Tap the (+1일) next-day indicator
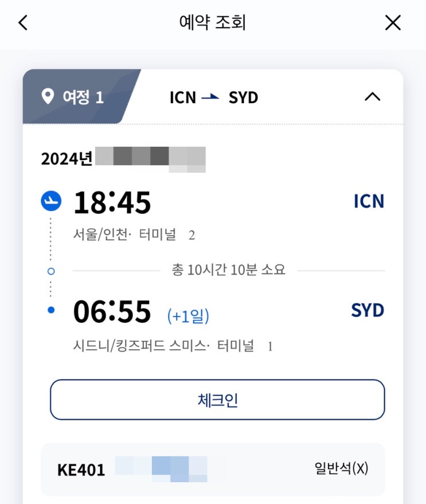Screen dimensions: 426x504 [x=188, y=315]
